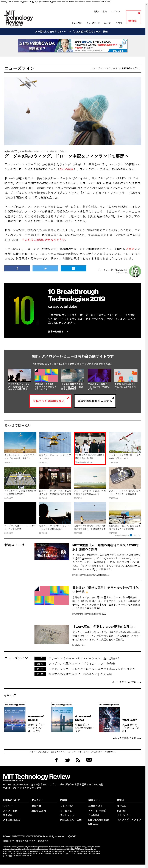Open the terahertz wave visualization story
Image resolution: width=148 pixels, height=868 pixels.
pyautogui.click(x=105, y=589)
